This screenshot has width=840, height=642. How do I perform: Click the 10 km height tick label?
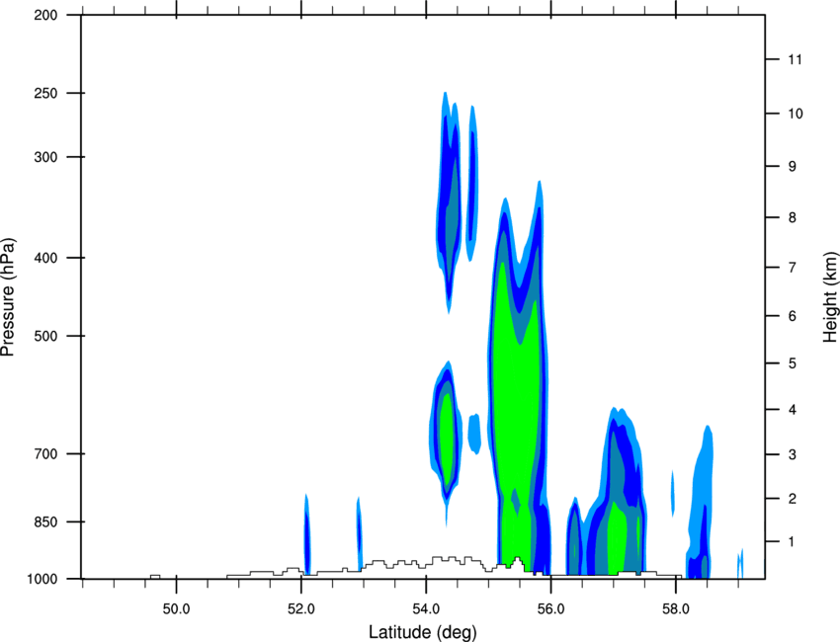pyautogui.click(x=796, y=114)
